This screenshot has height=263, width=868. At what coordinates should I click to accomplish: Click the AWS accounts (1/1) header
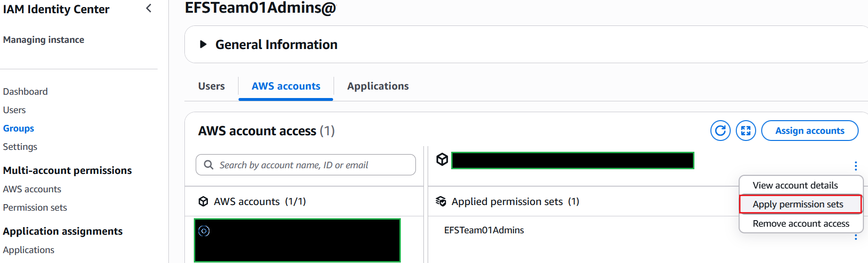[260, 201]
